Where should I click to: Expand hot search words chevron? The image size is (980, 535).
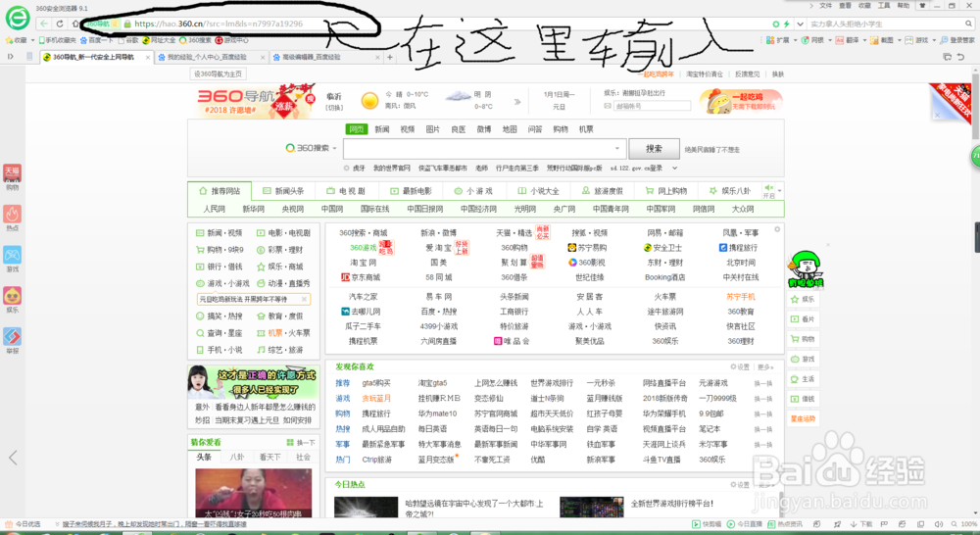pyautogui.click(x=674, y=168)
